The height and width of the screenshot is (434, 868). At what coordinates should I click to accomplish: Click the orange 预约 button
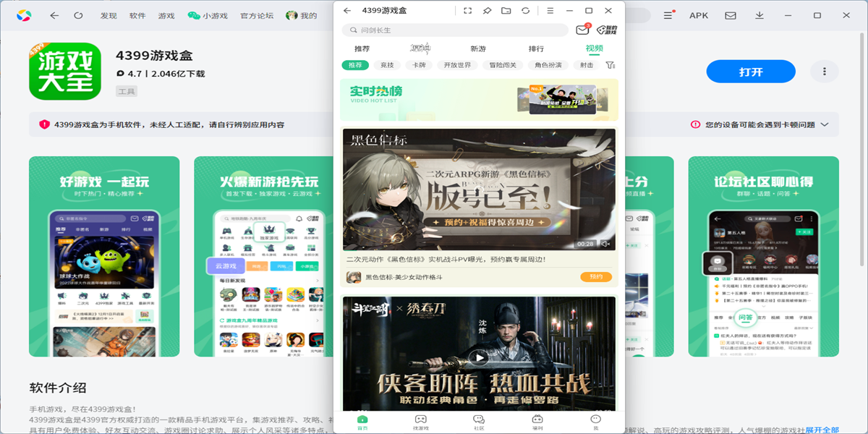point(595,277)
